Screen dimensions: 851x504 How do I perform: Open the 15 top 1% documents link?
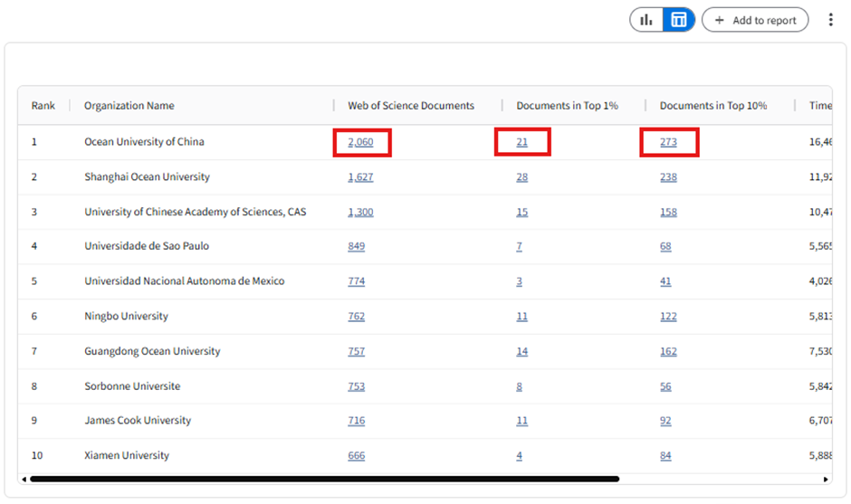point(521,212)
